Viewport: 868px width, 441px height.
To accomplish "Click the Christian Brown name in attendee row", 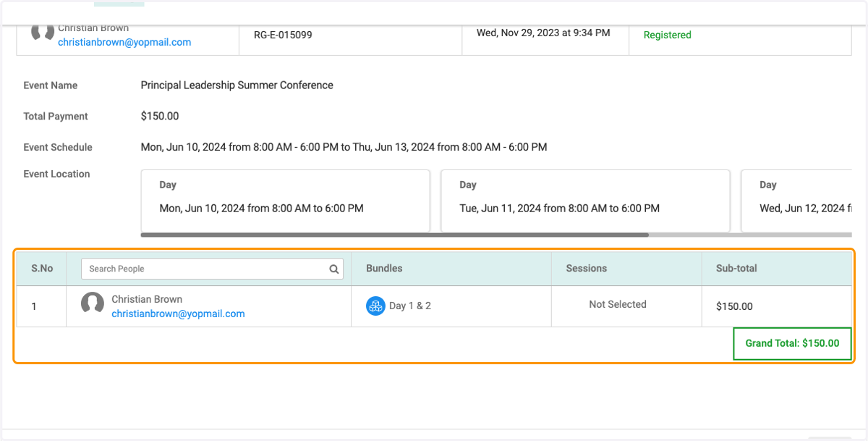I will point(147,299).
